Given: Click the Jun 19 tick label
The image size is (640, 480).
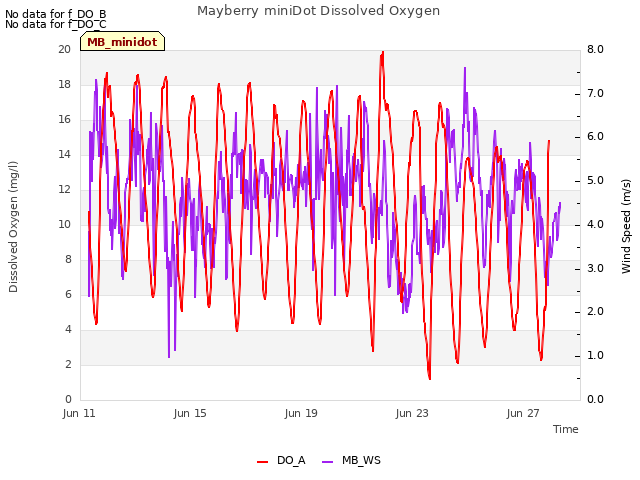Looking at the screenshot, I should coord(301,413).
